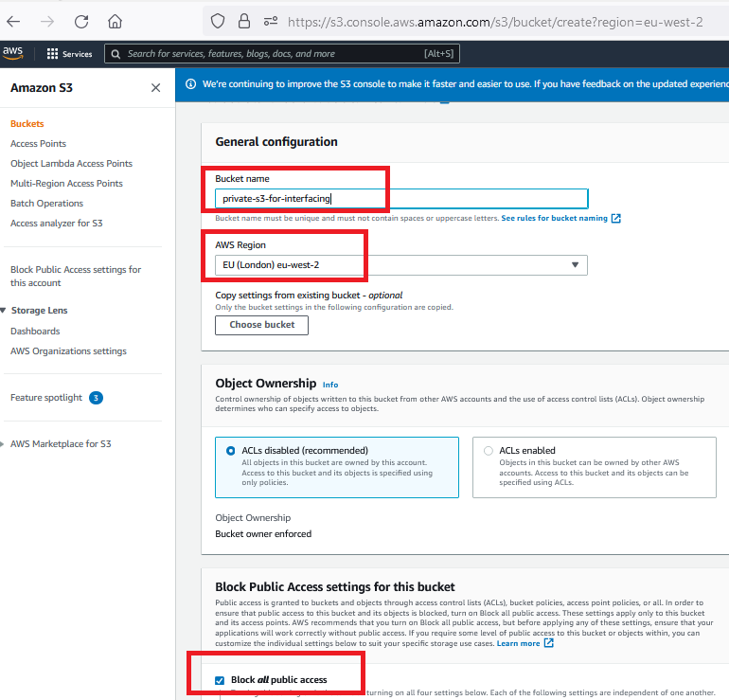Click the AWS logo icon

13,53
